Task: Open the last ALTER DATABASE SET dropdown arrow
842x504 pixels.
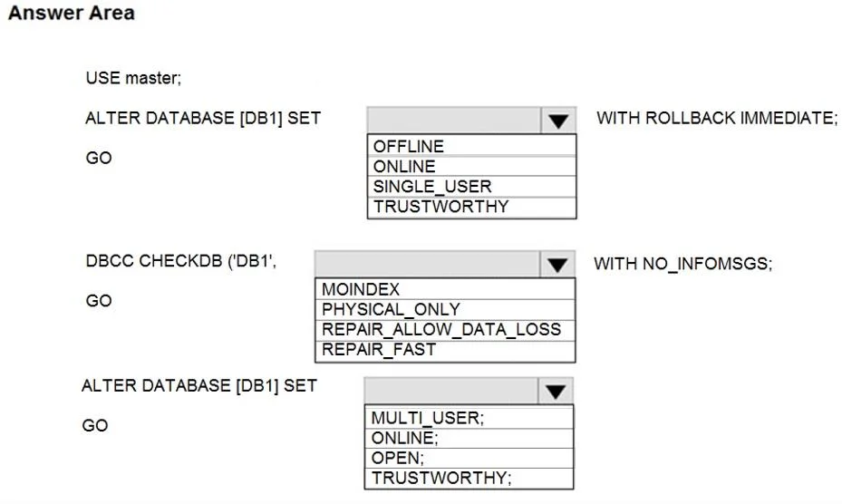Action: 556,391
